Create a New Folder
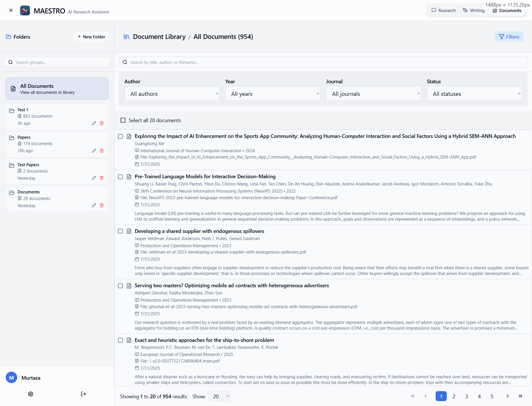 tap(91, 37)
